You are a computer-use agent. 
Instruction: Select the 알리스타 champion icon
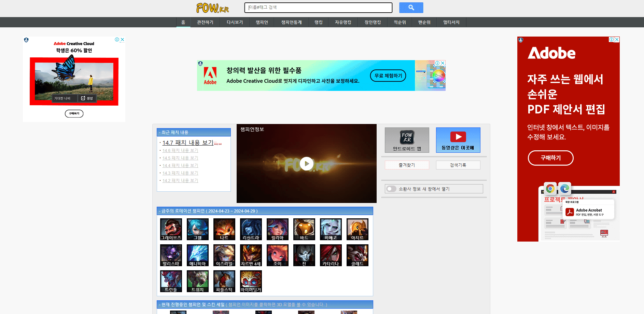click(171, 255)
